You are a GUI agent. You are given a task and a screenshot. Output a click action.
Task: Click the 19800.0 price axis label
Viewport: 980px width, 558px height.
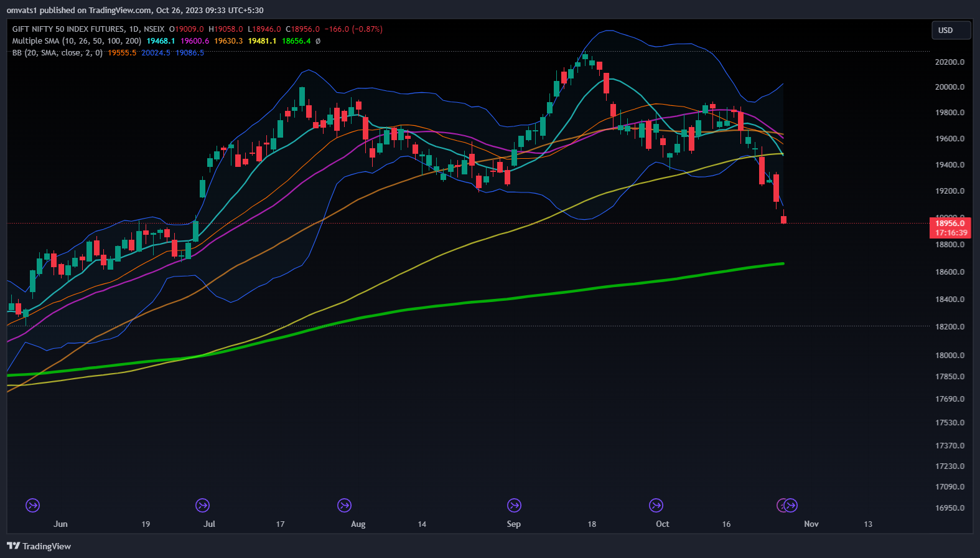(x=950, y=113)
